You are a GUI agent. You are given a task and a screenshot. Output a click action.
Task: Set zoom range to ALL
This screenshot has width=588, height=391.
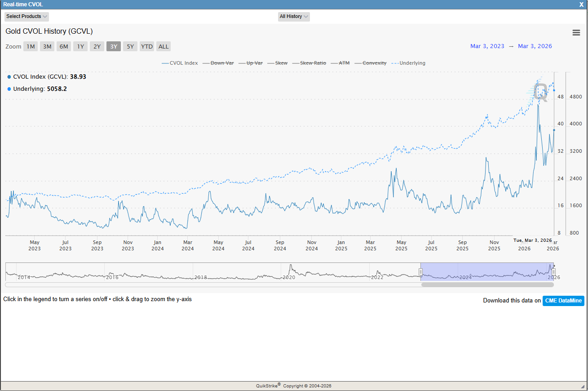164,46
